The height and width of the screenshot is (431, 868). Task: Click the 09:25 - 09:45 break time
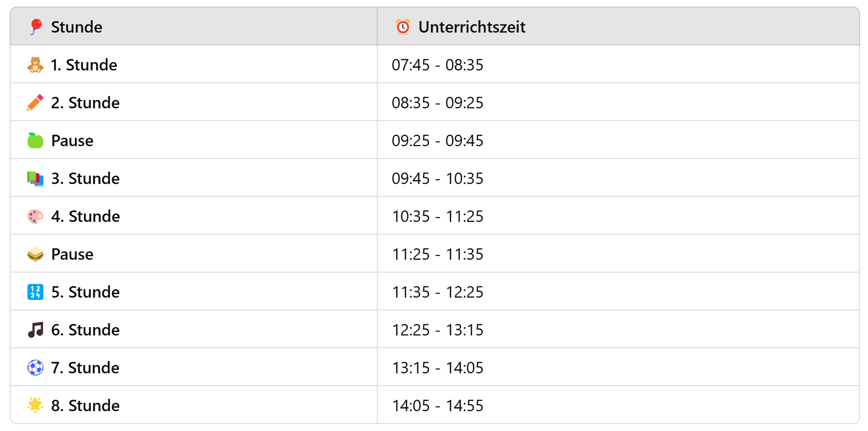[x=437, y=140]
